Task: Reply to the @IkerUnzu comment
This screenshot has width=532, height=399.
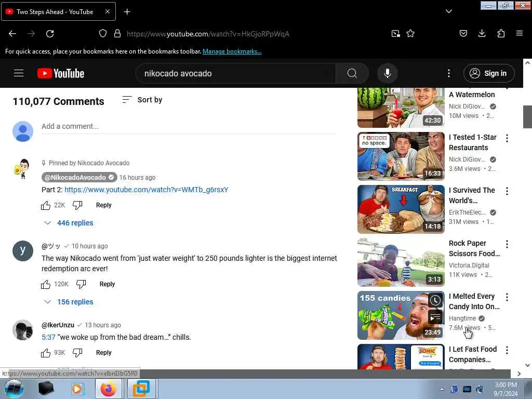Action: (104, 353)
